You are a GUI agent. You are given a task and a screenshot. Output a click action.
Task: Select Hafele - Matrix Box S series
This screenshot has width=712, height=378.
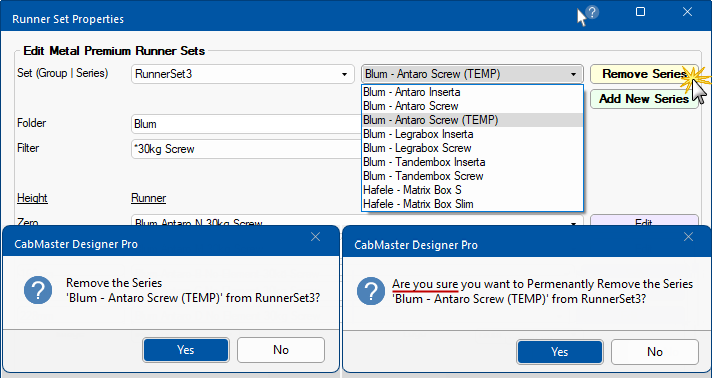472,190
